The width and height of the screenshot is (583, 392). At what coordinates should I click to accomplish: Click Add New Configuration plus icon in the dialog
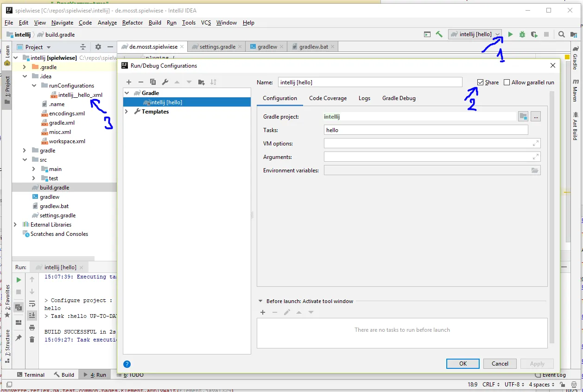[129, 82]
